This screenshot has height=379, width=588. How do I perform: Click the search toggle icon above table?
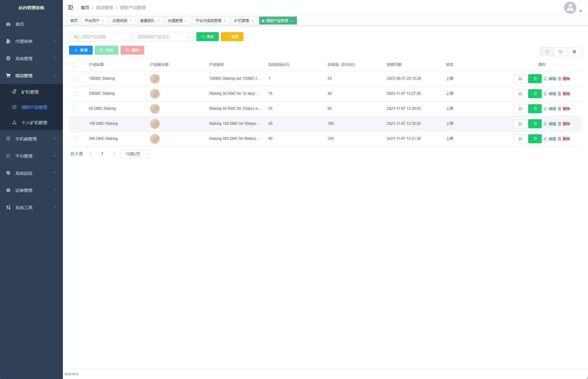point(547,52)
